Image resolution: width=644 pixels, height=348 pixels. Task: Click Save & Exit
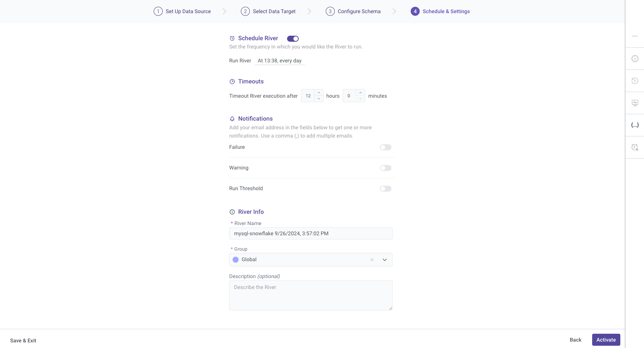click(x=23, y=340)
